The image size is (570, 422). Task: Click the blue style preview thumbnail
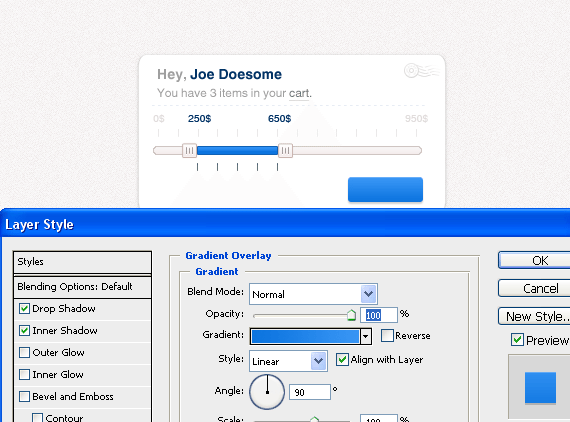click(540, 388)
